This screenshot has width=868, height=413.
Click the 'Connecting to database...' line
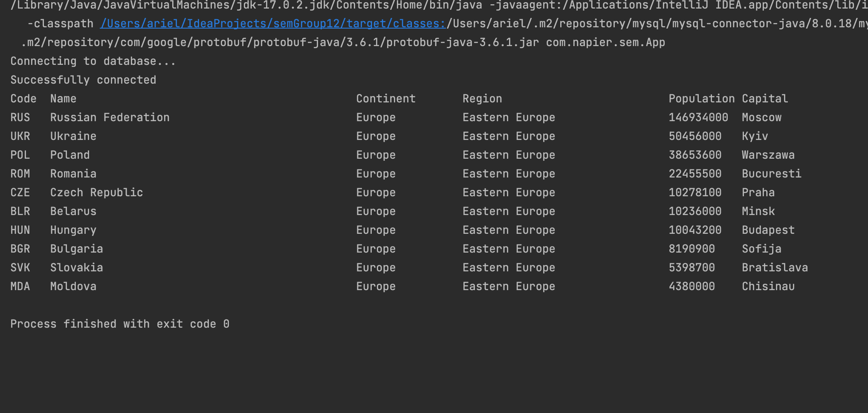[93, 61]
